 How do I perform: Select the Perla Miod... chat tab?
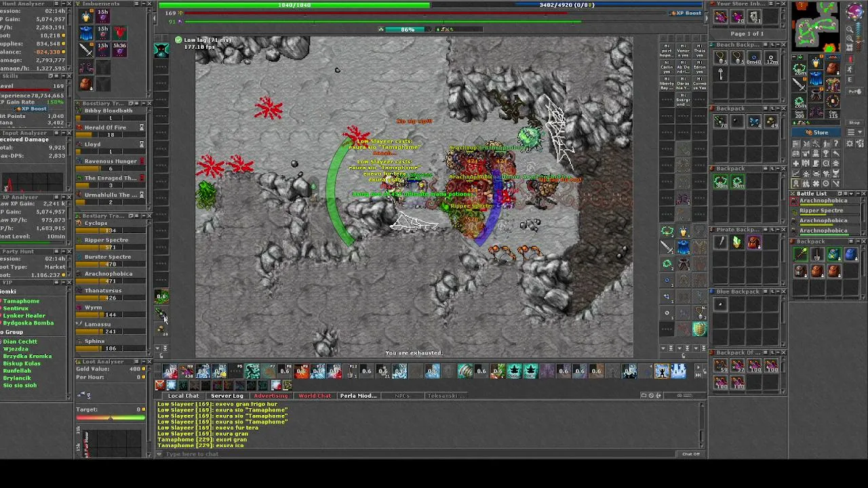tap(358, 396)
